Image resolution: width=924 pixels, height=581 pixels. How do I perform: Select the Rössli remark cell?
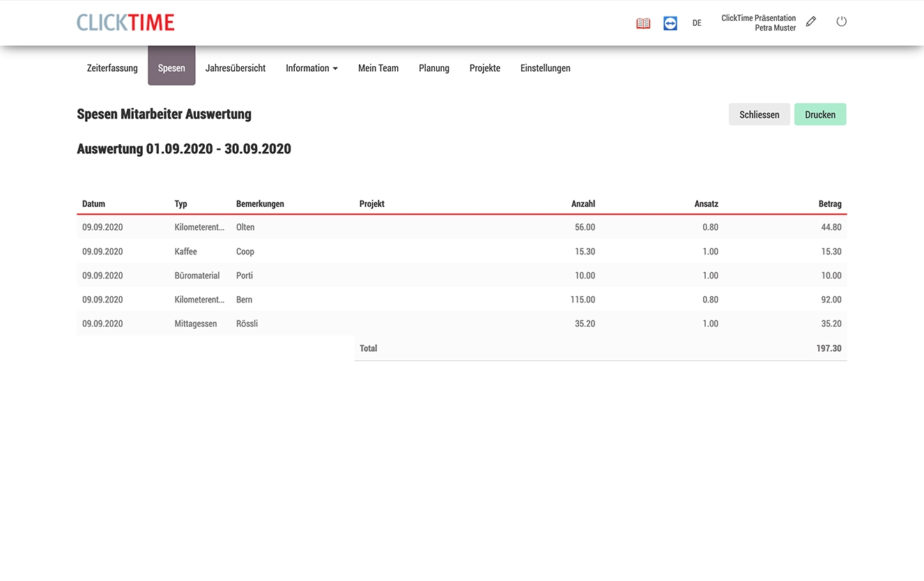click(x=247, y=323)
